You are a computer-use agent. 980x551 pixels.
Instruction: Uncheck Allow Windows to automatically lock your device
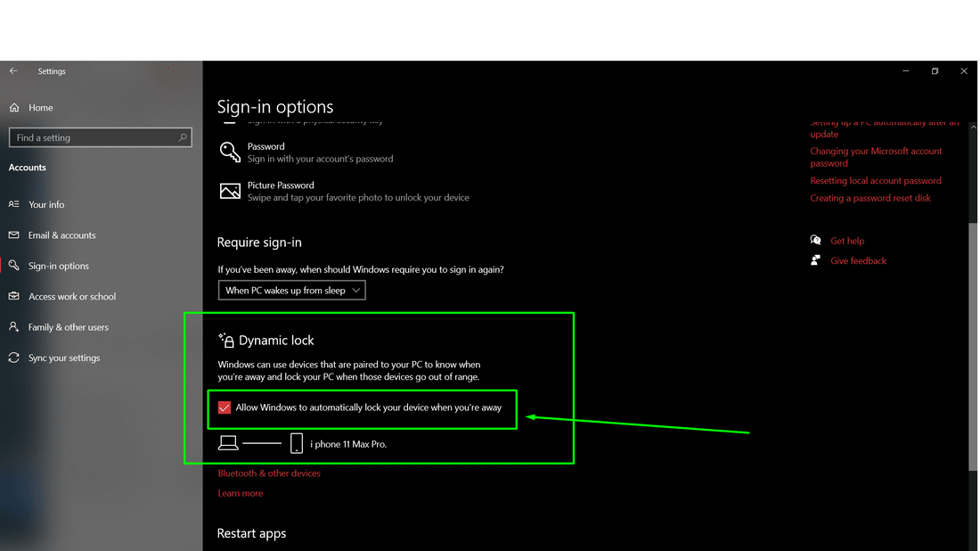pyautogui.click(x=224, y=408)
